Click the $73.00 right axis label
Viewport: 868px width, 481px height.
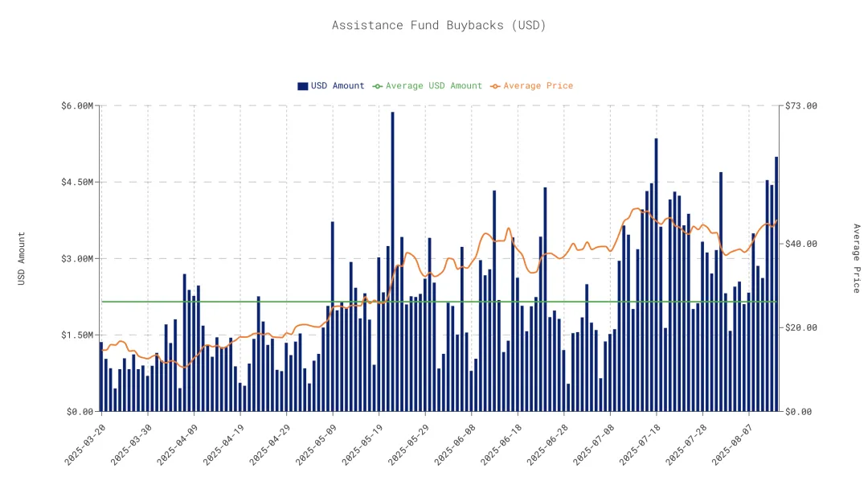tap(801, 106)
